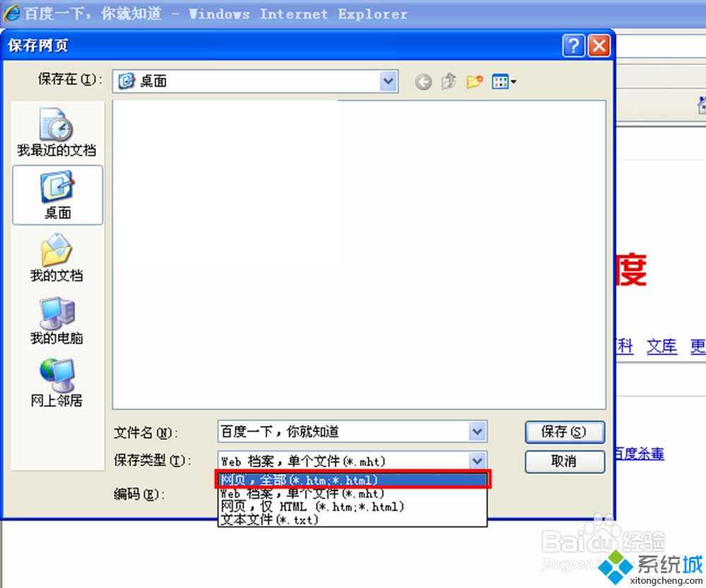The width and height of the screenshot is (706, 588).
Task: Select 网页，全部 (*.htm;*.html) option
Action: 352,480
